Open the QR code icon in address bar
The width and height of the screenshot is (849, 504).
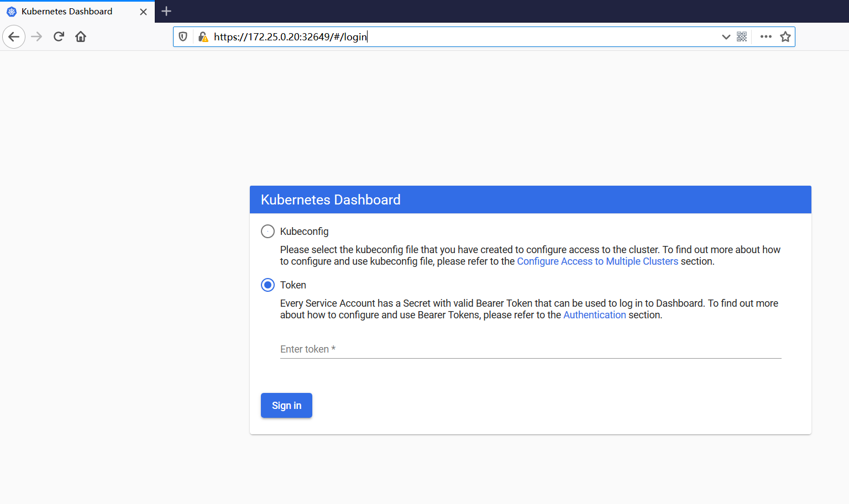742,37
